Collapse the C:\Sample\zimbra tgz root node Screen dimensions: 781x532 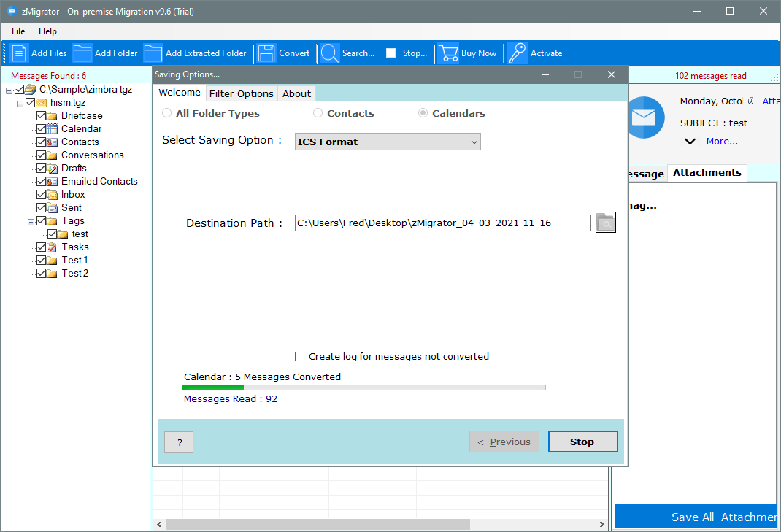point(9,90)
